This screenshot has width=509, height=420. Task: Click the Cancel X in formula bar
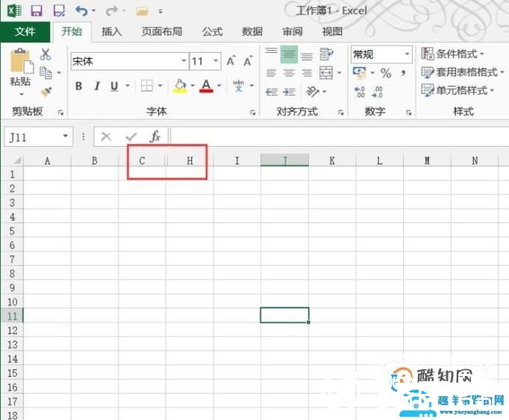106,137
